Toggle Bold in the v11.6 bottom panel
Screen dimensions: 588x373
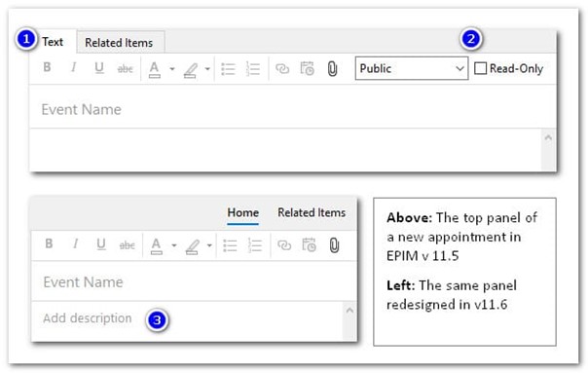(49, 243)
